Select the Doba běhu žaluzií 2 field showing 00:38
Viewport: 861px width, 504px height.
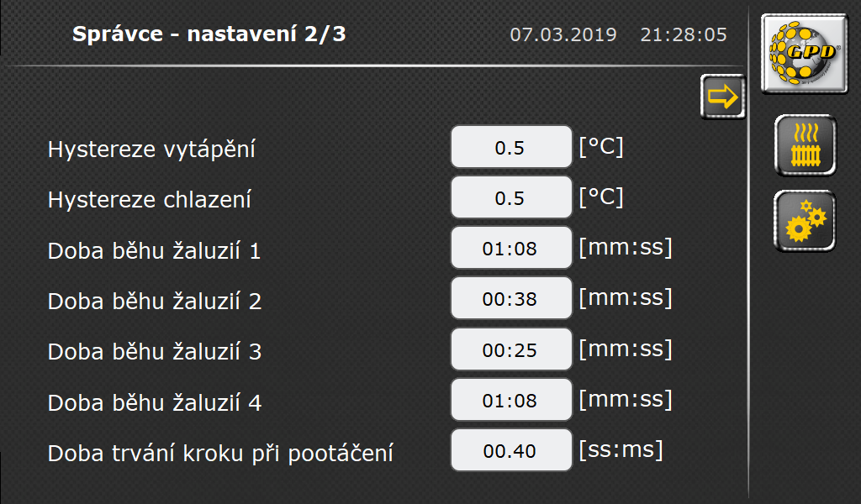coord(511,298)
